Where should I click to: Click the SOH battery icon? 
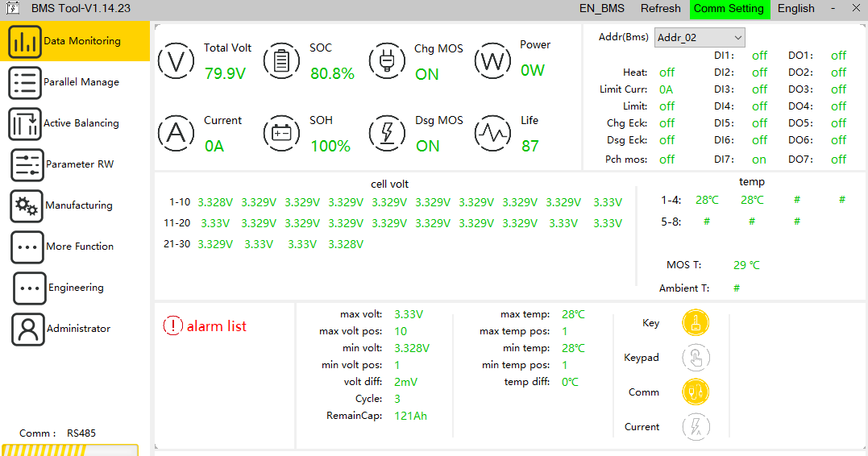[x=281, y=133]
